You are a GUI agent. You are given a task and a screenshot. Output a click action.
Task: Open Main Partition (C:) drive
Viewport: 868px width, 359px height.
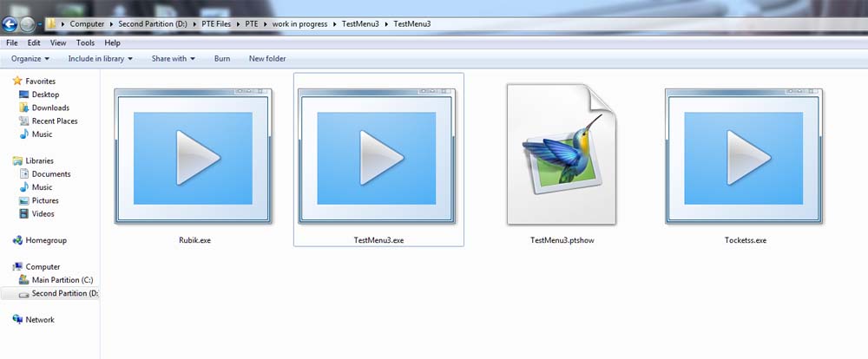pos(62,280)
